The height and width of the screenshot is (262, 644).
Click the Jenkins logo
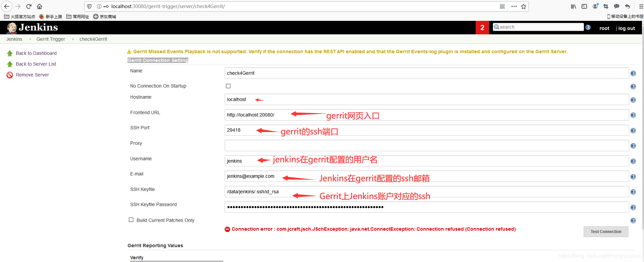tap(32, 28)
